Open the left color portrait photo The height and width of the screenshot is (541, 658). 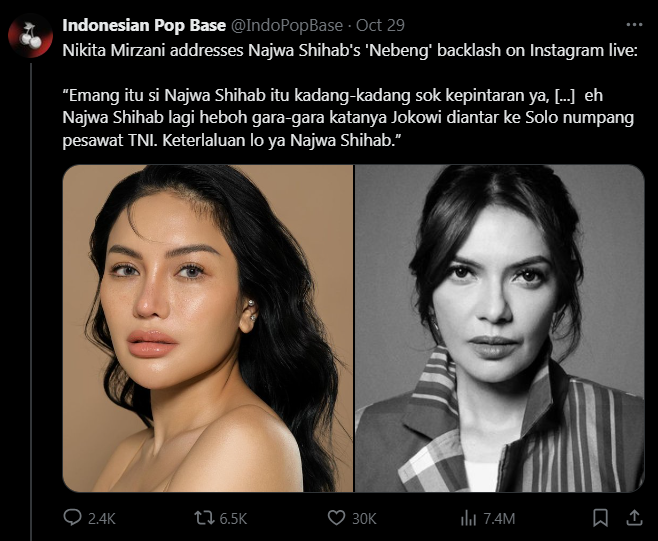point(208,328)
